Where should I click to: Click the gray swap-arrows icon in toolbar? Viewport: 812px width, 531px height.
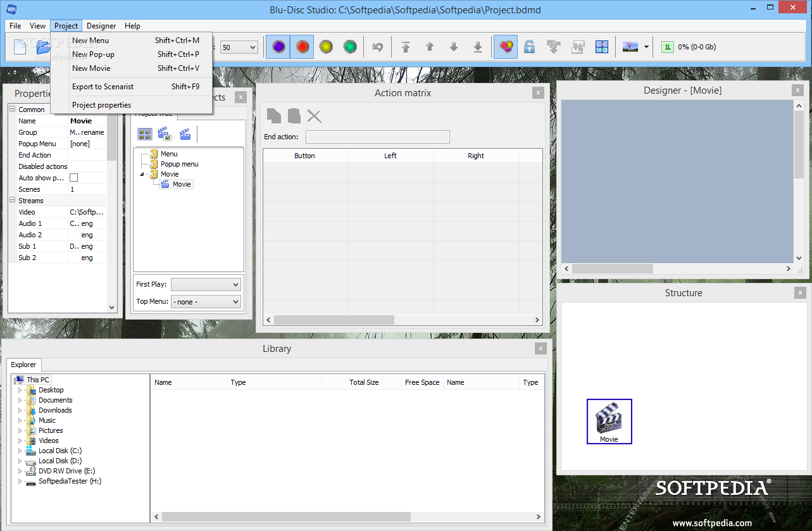578,47
